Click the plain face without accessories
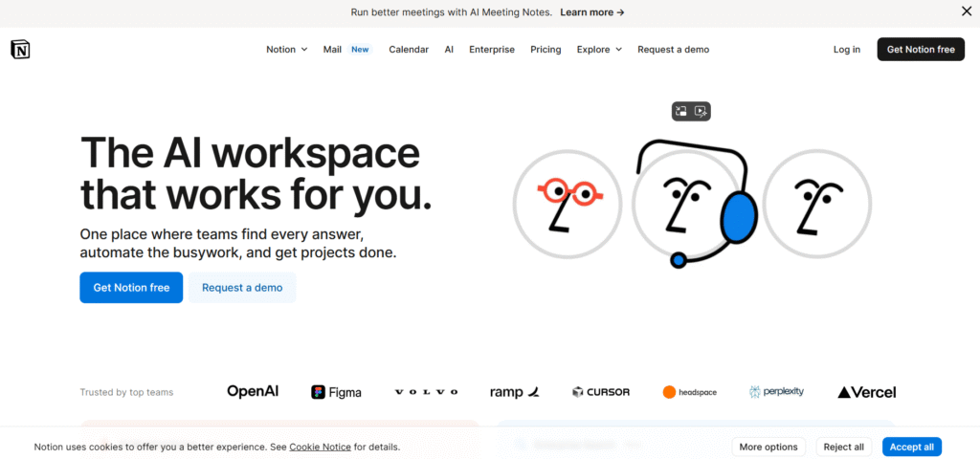The width and height of the screenshot is (980, 459). point(817,204)
